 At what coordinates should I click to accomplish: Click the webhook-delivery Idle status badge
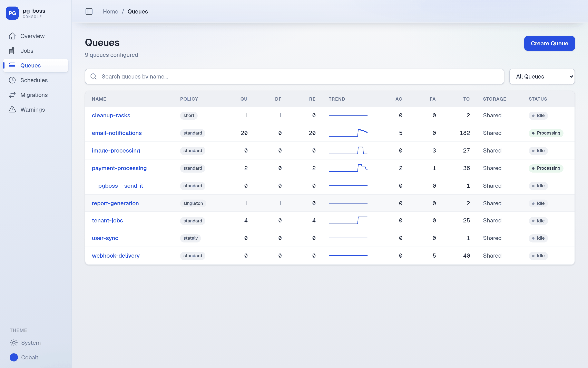tap(538, 256)
